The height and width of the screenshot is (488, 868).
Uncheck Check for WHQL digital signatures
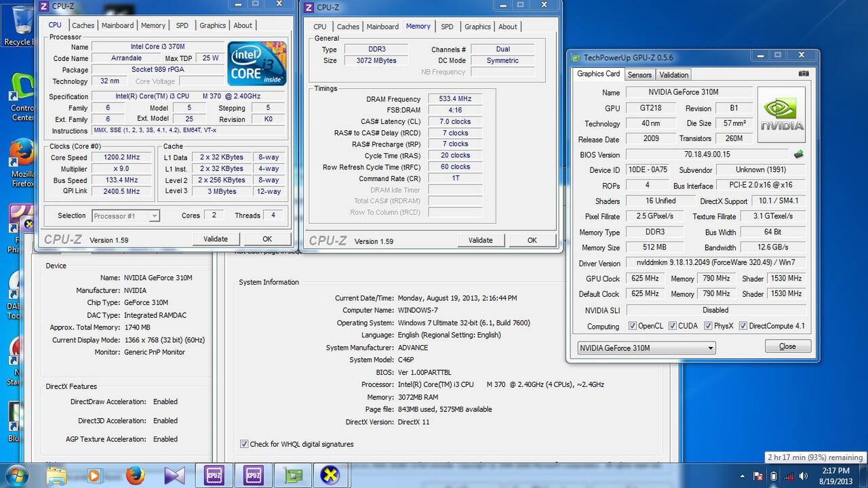tap(244, 444)
